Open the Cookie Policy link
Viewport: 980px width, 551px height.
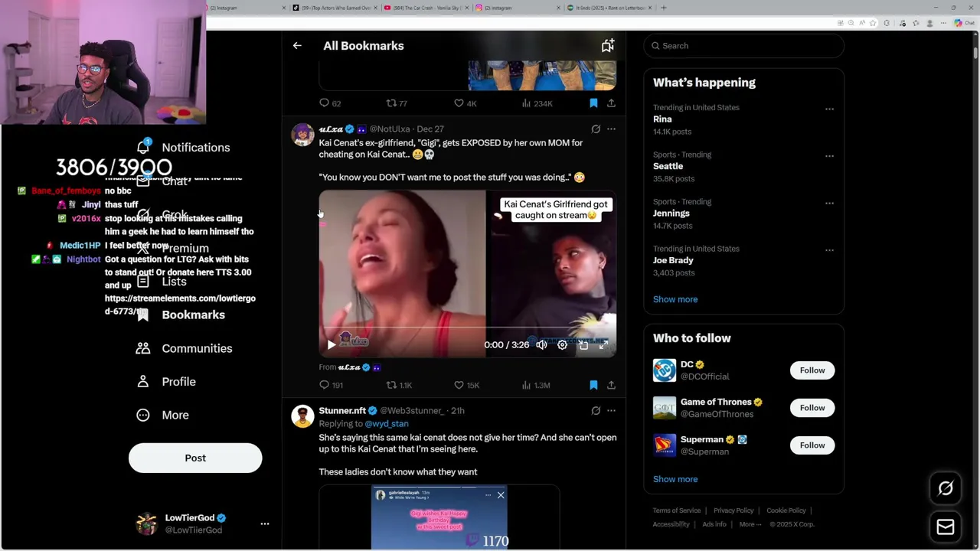tap(786, 510)
